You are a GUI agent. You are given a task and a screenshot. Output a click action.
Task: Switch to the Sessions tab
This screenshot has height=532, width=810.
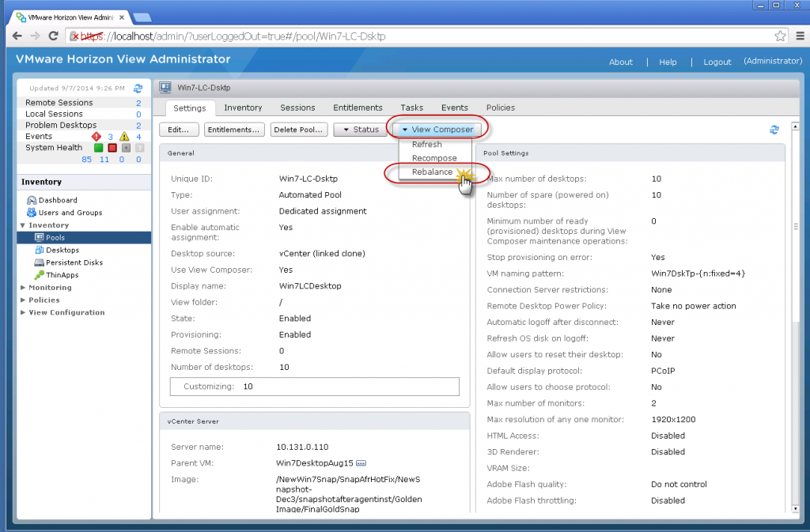point(297,108)
